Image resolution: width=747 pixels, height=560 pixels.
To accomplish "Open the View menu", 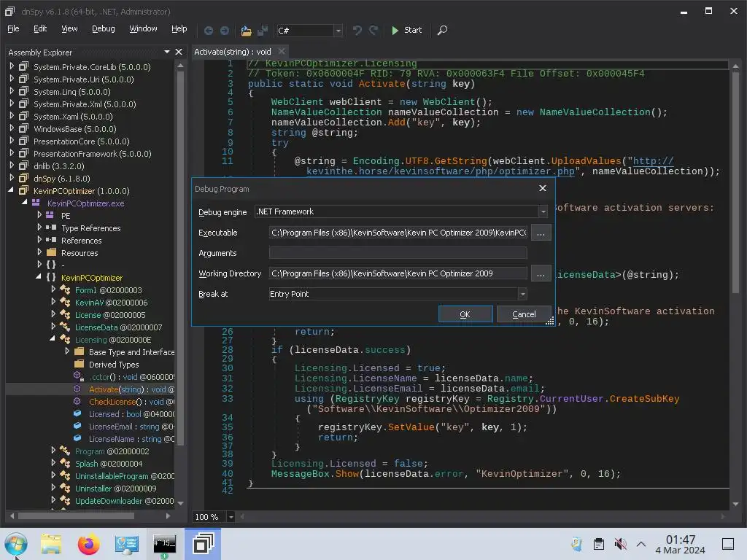I will point(69,28).
